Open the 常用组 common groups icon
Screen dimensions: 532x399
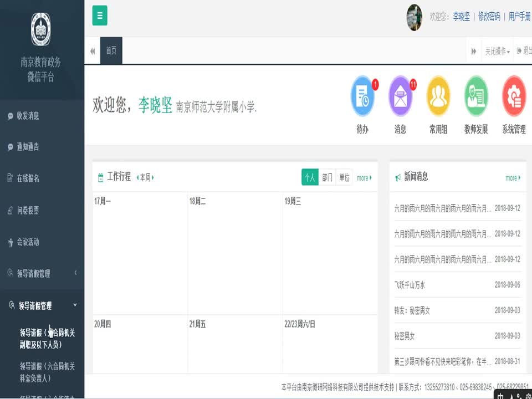[438, 96]
